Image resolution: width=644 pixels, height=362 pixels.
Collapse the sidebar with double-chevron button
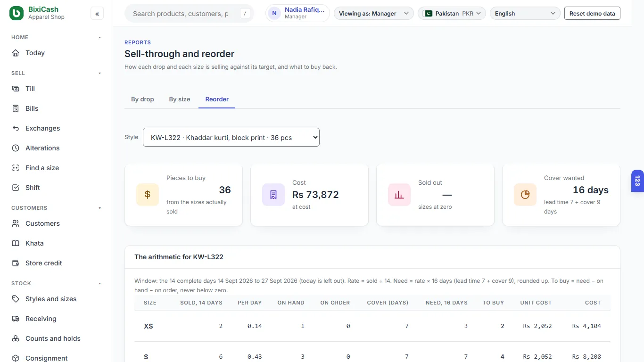pyautogui.click(x=97, y=14)
